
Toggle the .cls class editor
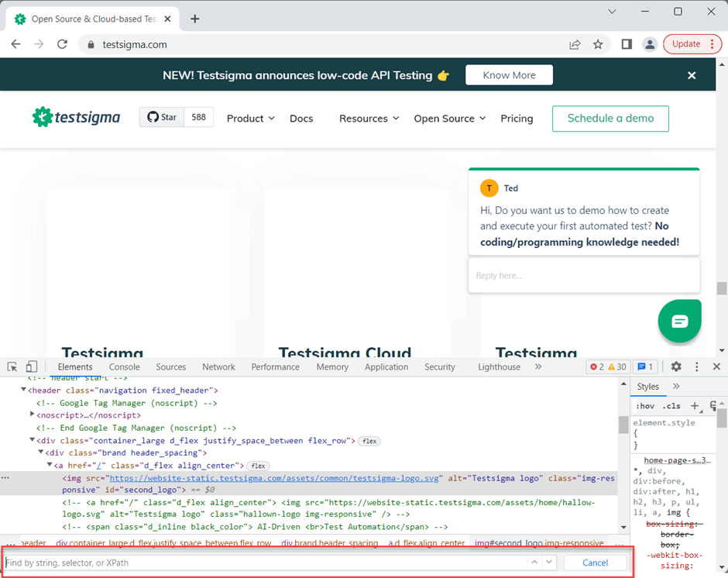[x=671, y=406]
